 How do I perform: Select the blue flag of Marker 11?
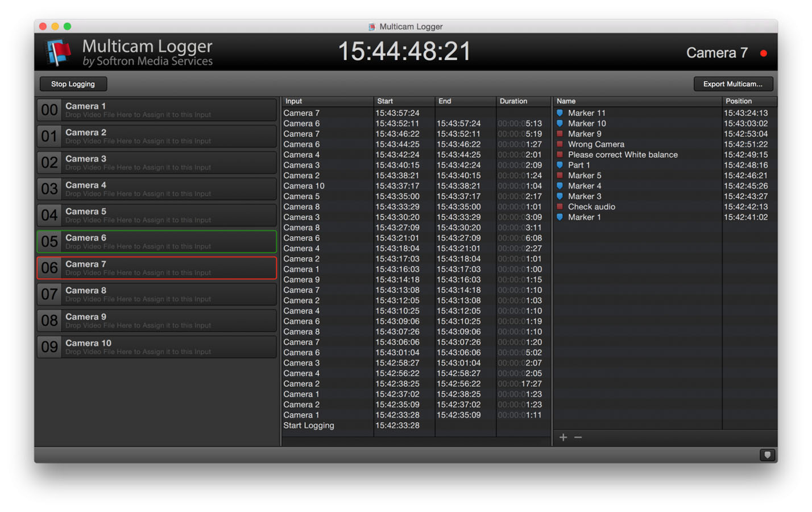(560, 113)
